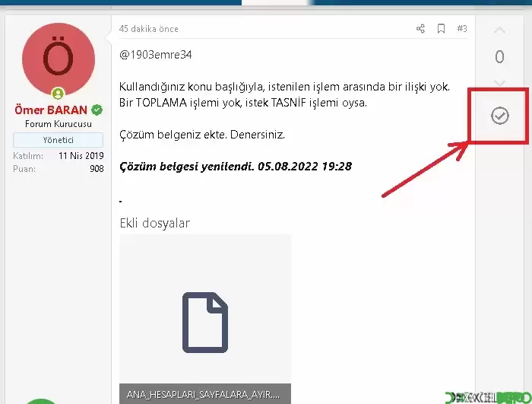The image size is (532, 404).
Task: Click the Puan value 908
Action: [x=97, y=169]
